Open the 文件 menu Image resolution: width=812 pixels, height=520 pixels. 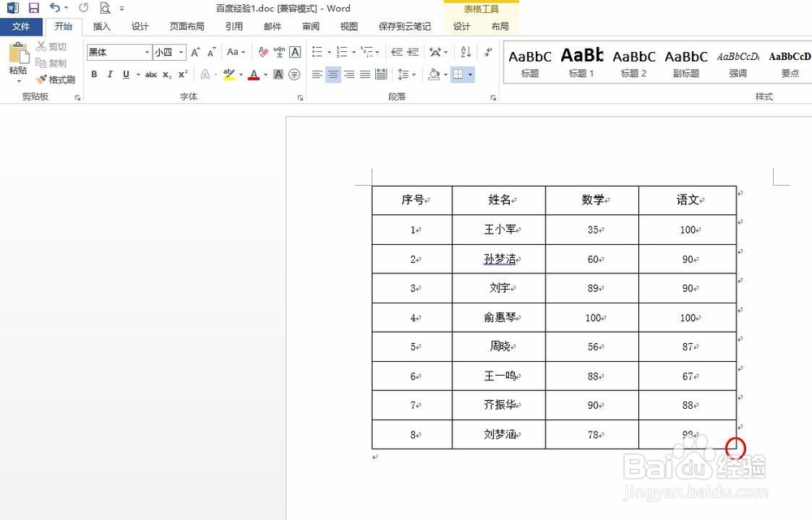click(x=22, y=26)
